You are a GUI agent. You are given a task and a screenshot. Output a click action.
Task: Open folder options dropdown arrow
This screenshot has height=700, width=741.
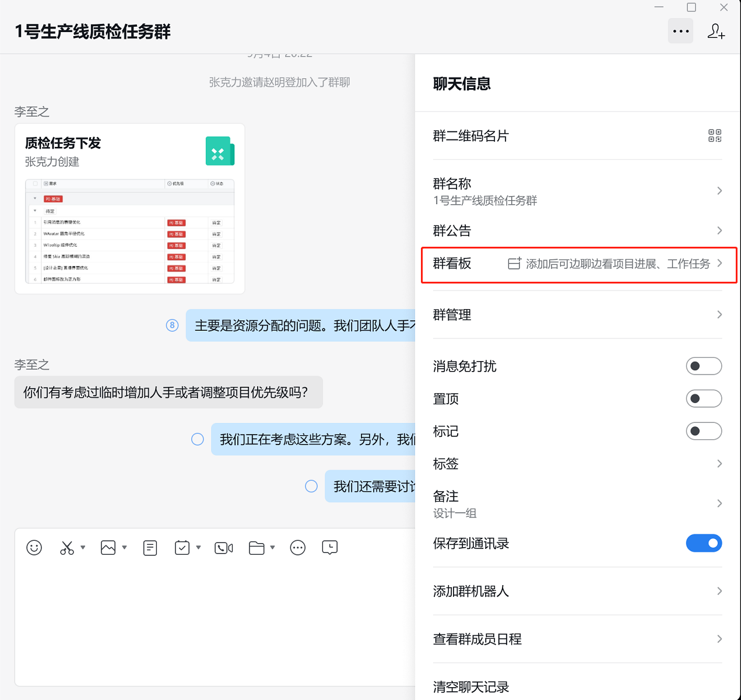(x=272, y=548)
